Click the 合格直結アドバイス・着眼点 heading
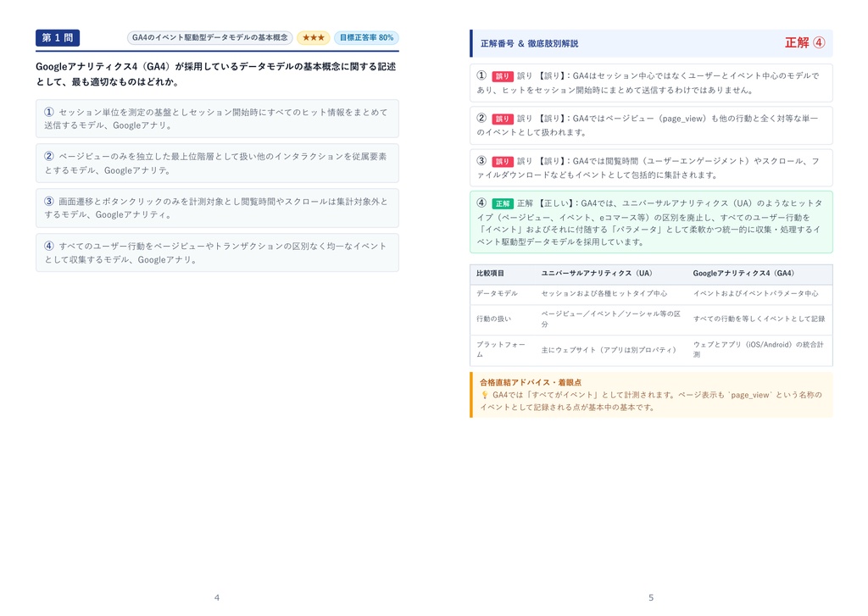This screenshot has width=868, height=616. click(531, 382)
